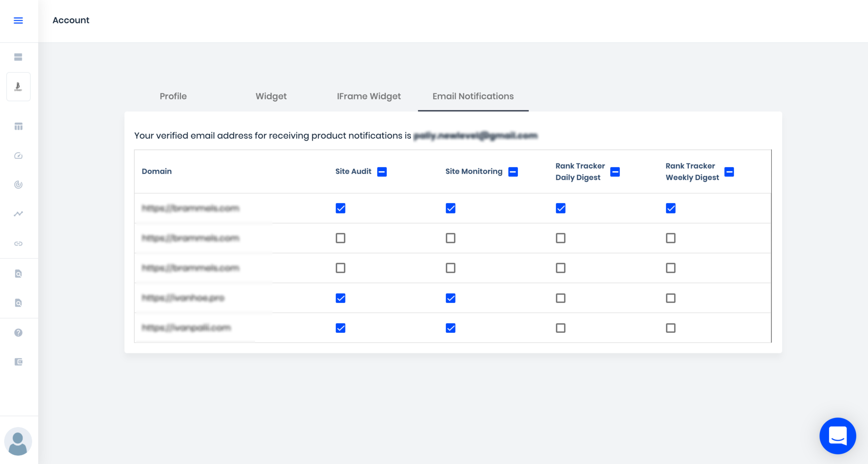Switch to Widget tab
Viewport: 868px width, 464px height.
point(271,96)
